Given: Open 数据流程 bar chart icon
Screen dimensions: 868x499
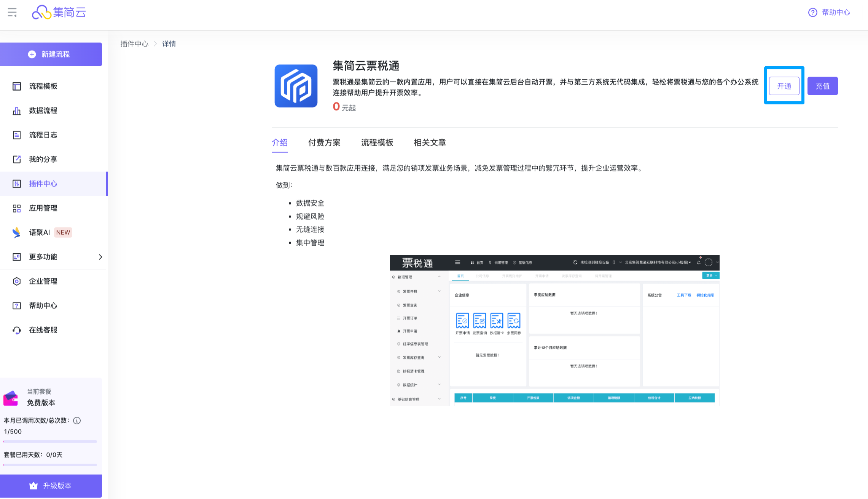Looking at the screenshot, I should [17, 110].
